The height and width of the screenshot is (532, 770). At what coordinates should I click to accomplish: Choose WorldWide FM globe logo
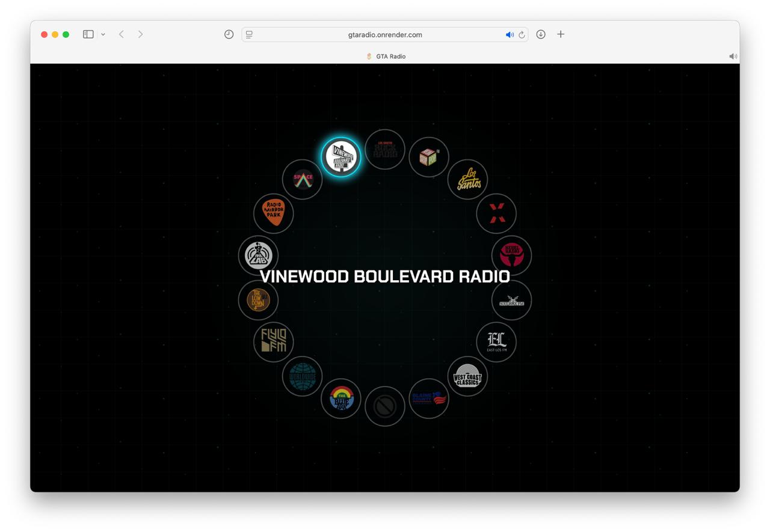click(x=303, y=376)
